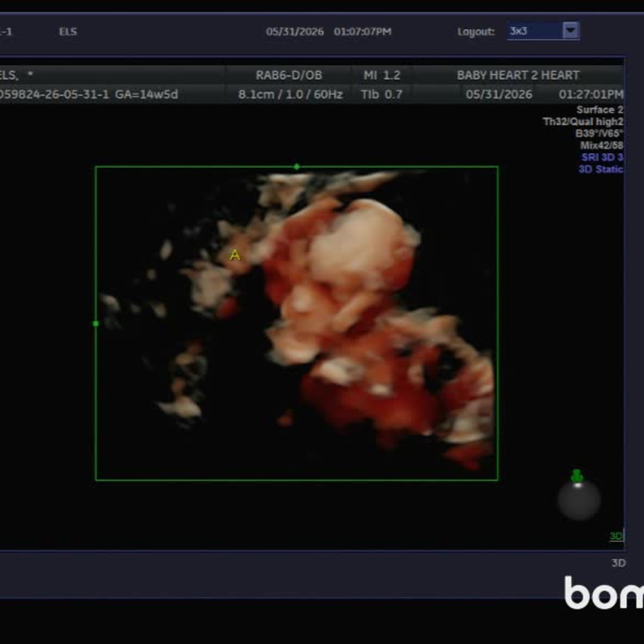Click '8.1cm / 1.0 / 60Hz' depth info
The width and height of the screenshot is (644, 644).
290,94
